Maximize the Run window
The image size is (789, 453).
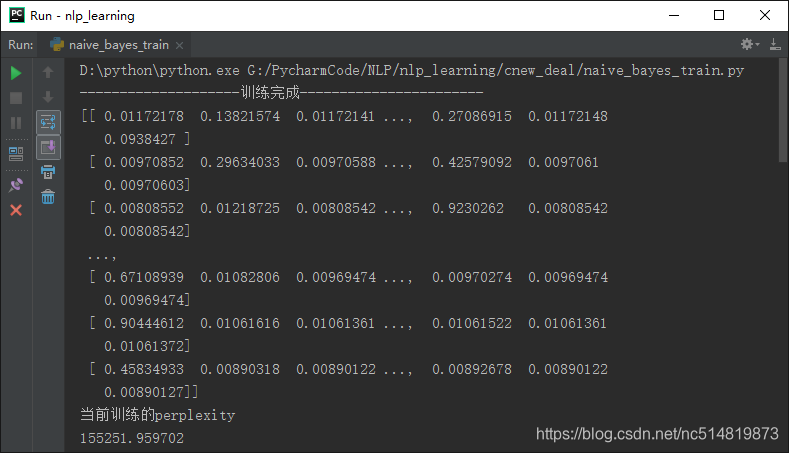(719, 16)
